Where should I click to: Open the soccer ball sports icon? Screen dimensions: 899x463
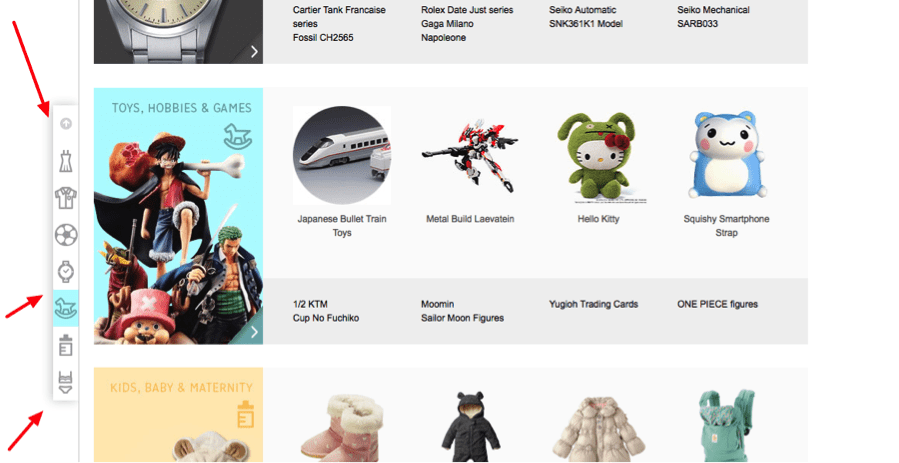pyautogui.click(x=66, y=234)
